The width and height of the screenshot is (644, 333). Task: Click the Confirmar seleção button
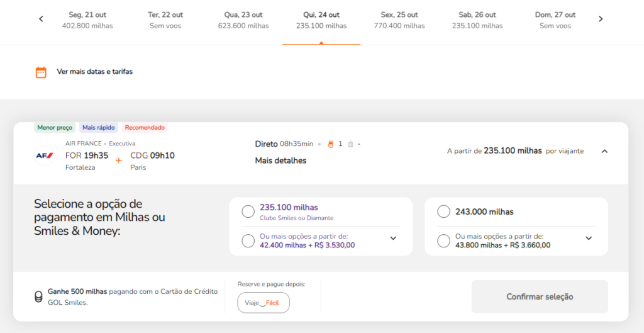pyautogui.click(x=540, y=297)
